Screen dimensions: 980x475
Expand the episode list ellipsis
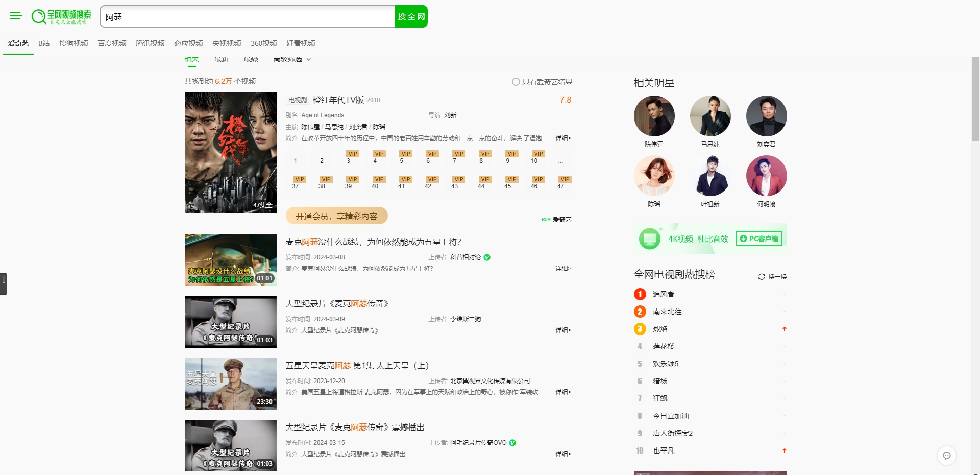(560, 161)
